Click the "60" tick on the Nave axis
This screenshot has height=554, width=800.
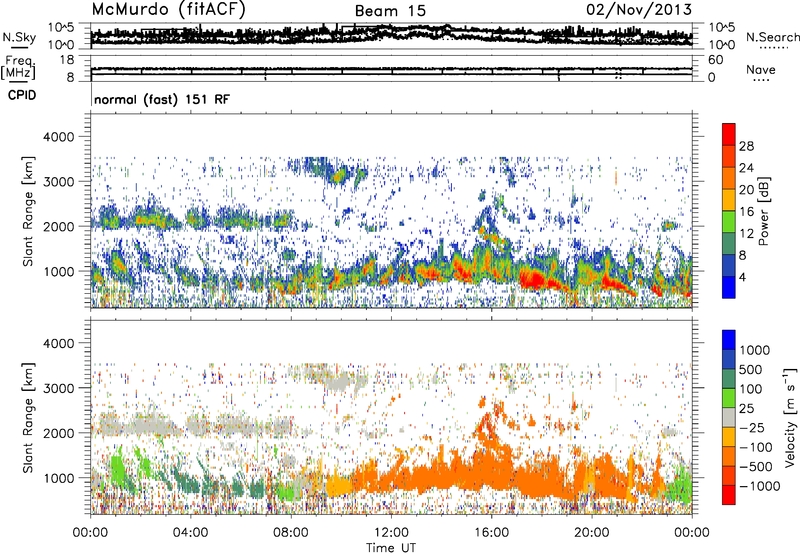click(715, 60)
